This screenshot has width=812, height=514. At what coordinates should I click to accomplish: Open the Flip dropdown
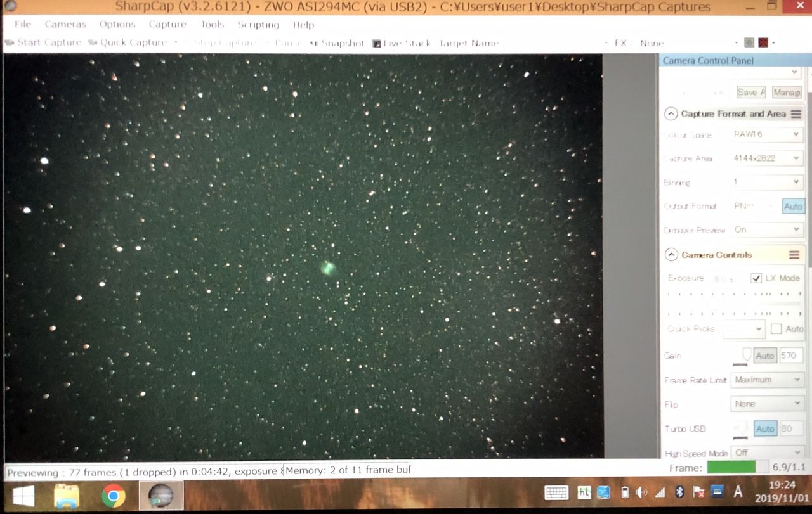(x=766, y=404)
